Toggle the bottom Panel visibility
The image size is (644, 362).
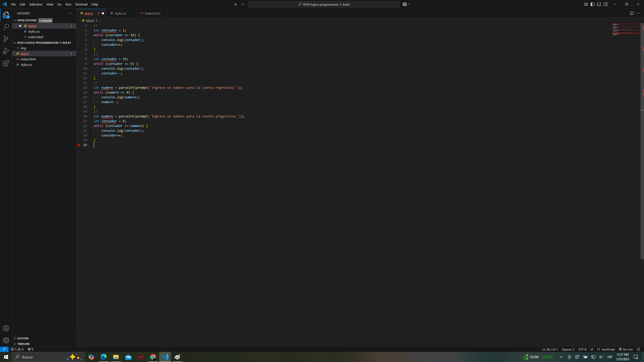[x=599, y=4]
